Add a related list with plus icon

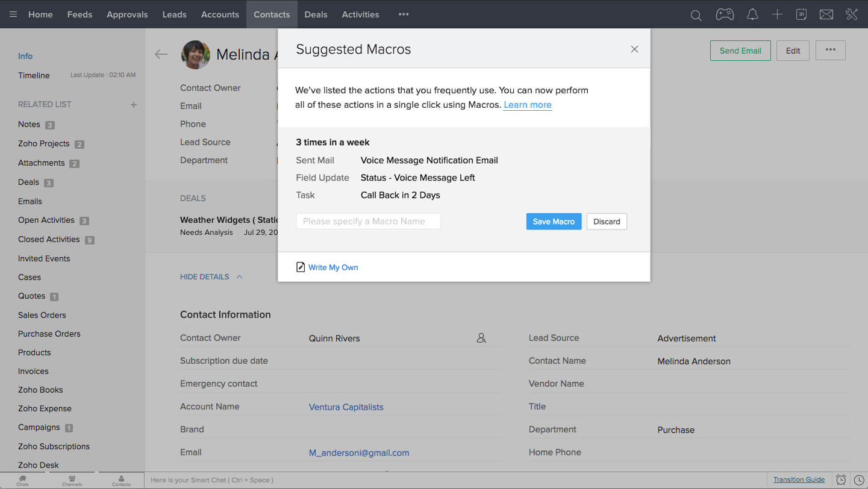pos(134,105)
